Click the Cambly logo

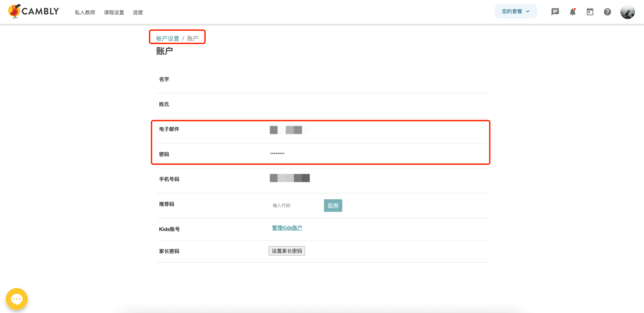[34, 11]
